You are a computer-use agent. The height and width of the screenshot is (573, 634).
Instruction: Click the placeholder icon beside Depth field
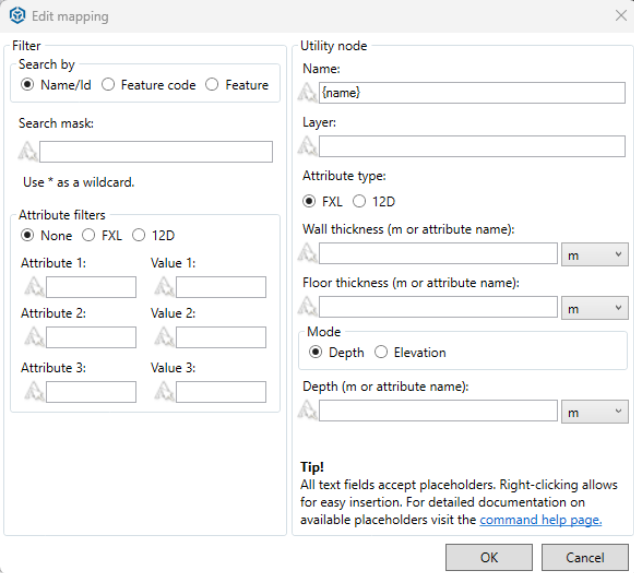click(x=309, y=411)
